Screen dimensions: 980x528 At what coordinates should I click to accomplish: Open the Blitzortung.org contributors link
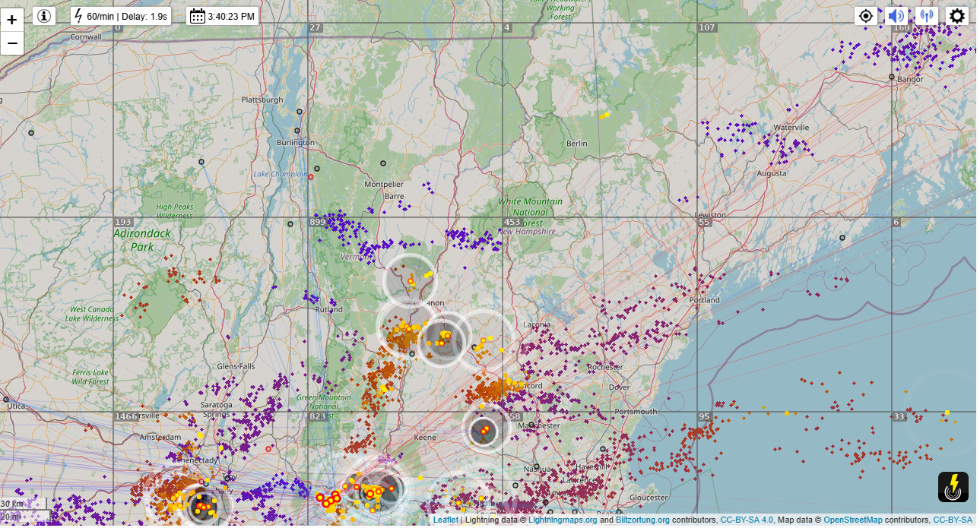tap(642, 520)
